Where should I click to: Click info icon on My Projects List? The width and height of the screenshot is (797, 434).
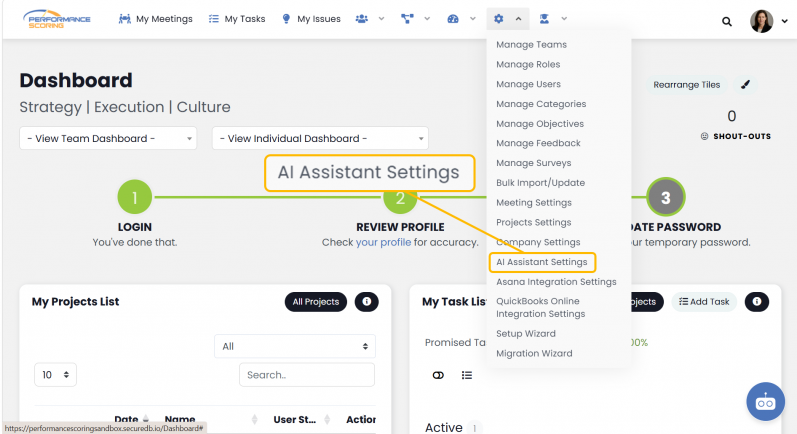tap(366, 302)
